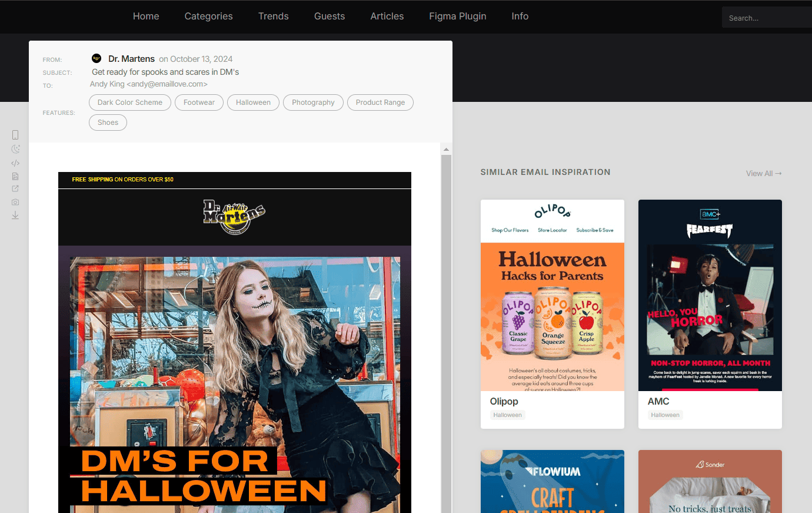The image size is (812, 513).
Task: Open the email in a new tab
Action: [15, 188]
